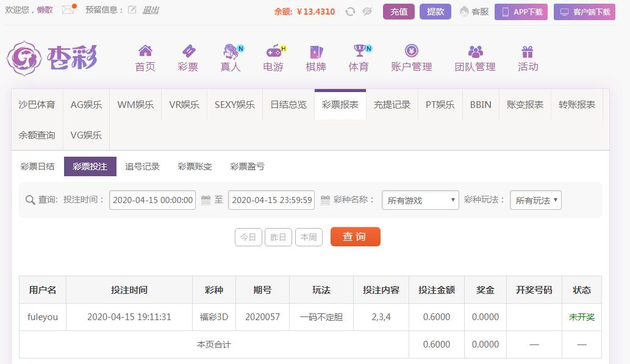Screen dimensions: 630x364
Task: Click the 昨日 quick filter
Action: (279, 237)
